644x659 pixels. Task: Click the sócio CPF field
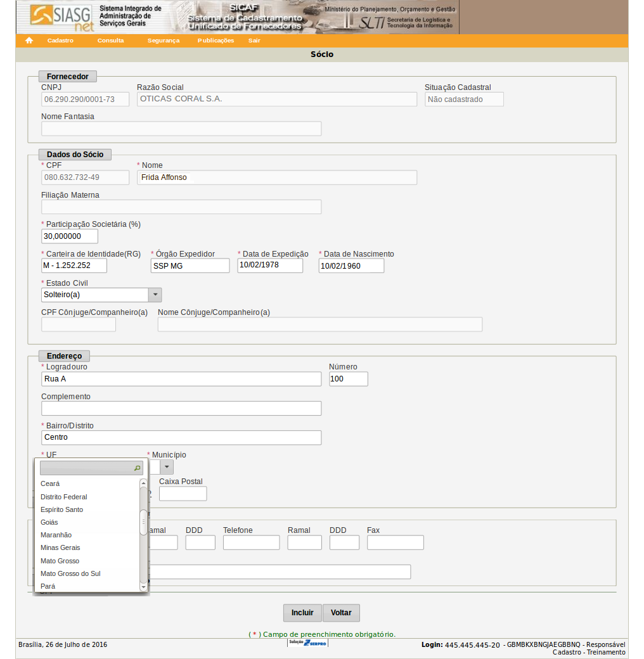pyautogui.click(x=85, y=177)
